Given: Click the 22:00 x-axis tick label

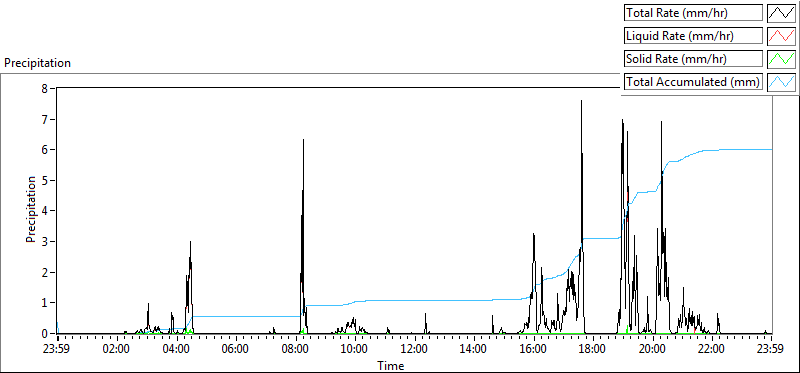Looking at the screenshot, I should coord(712,350).
